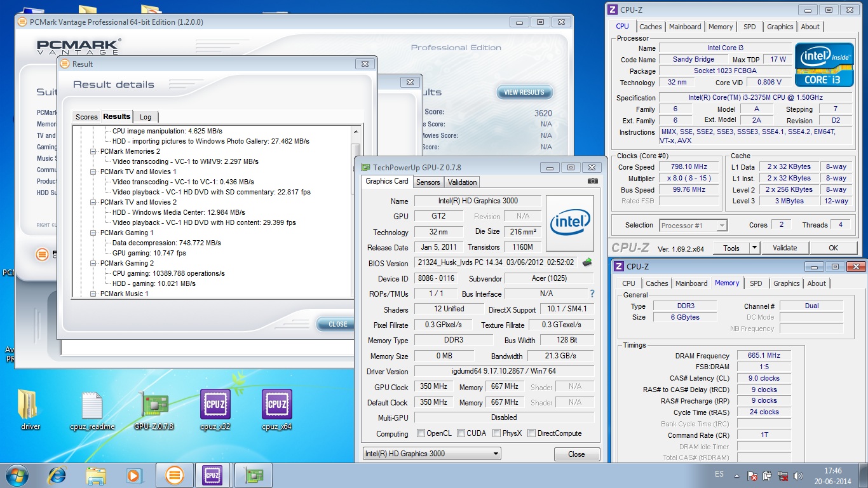Click the volume speaker tray icon

point(799,475)
